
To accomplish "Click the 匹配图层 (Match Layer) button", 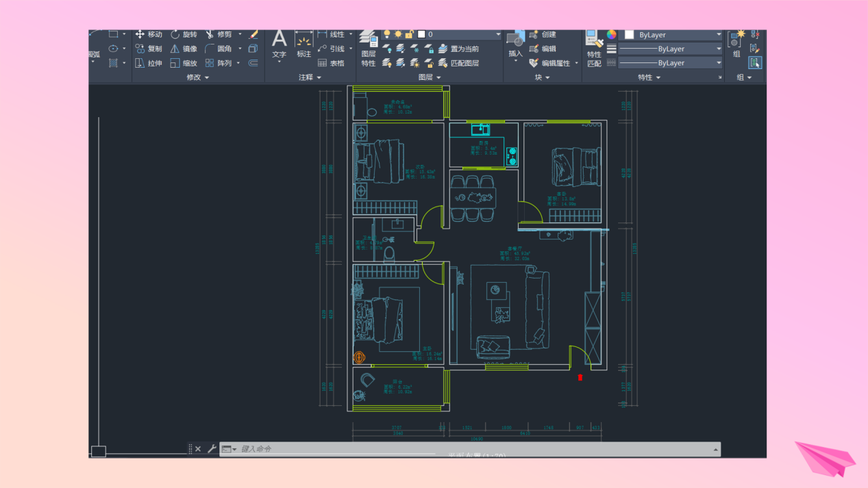I will coord(459,63).
